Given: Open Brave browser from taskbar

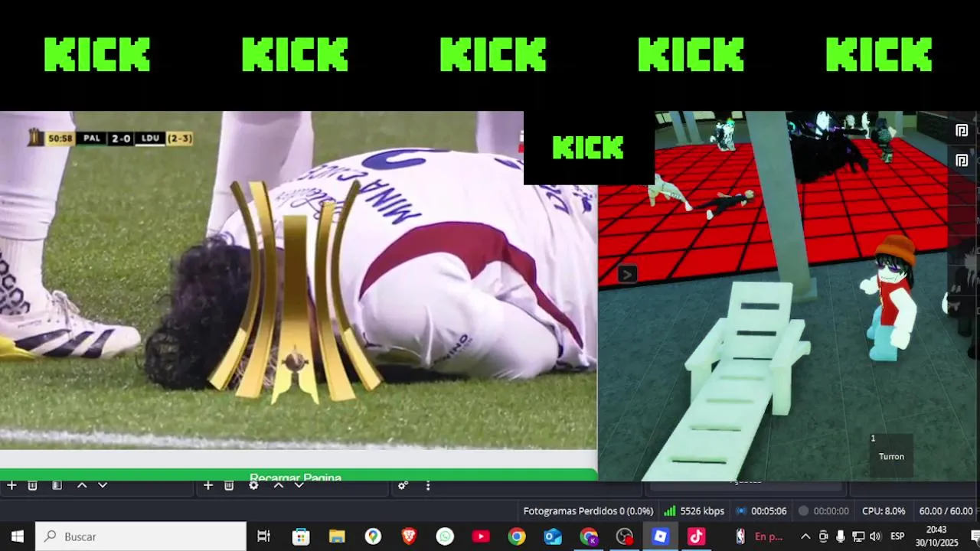Looking at the screenshot, I should pyautogui.click(x=409, y=536).
